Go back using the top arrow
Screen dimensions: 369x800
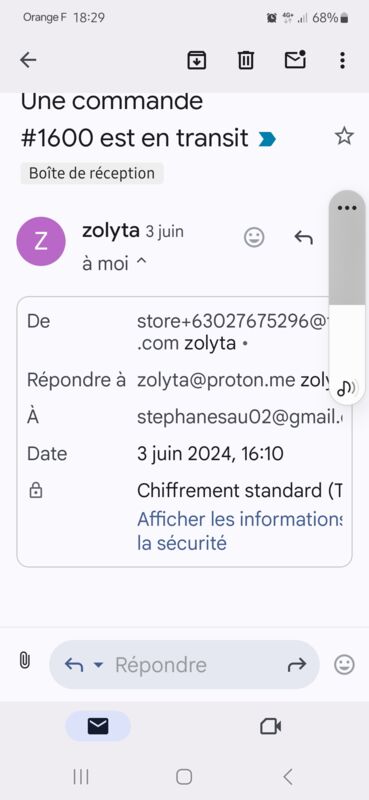click(x=28, y=60)
